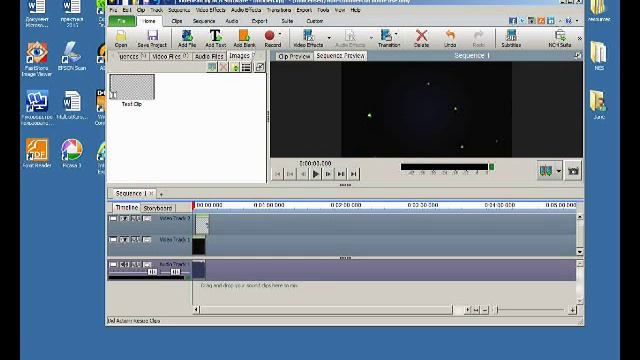Go to next clip in preview
The height and width of the screenshot is (360, 640).
pos(341,174)
